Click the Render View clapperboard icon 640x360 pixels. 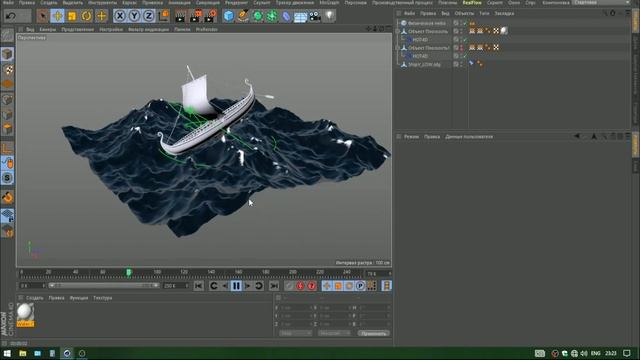point(180,16)
